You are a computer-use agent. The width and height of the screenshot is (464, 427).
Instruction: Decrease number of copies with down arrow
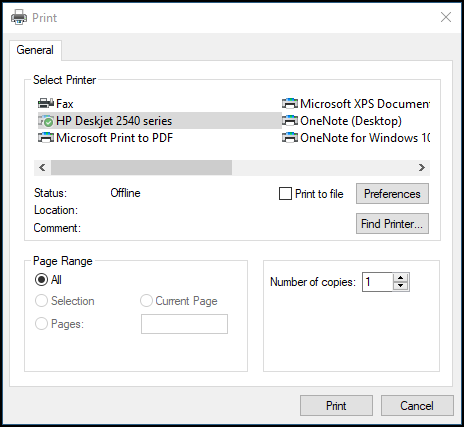(400, 286)
